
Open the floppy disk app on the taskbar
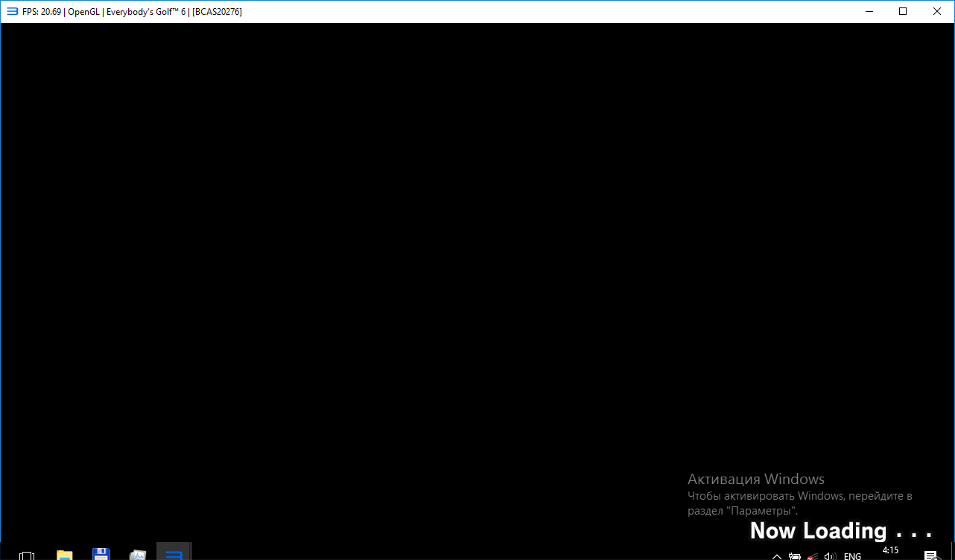click(101, 555)
